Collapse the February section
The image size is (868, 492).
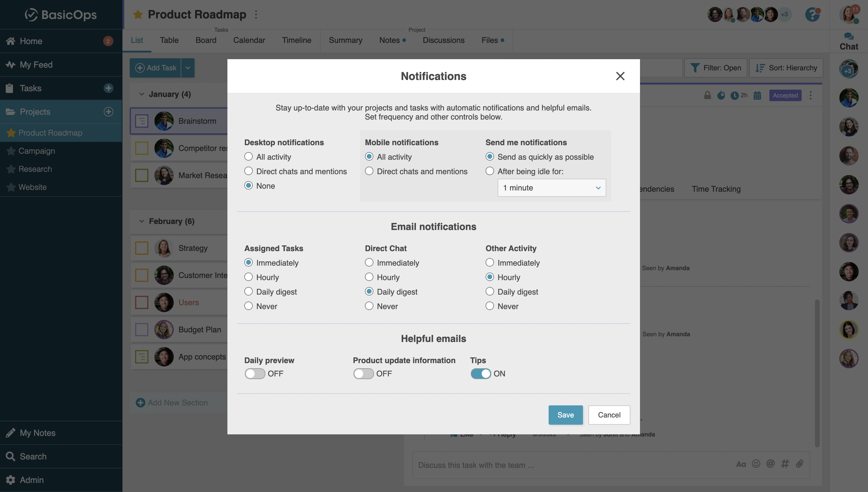tap(141, 221)
